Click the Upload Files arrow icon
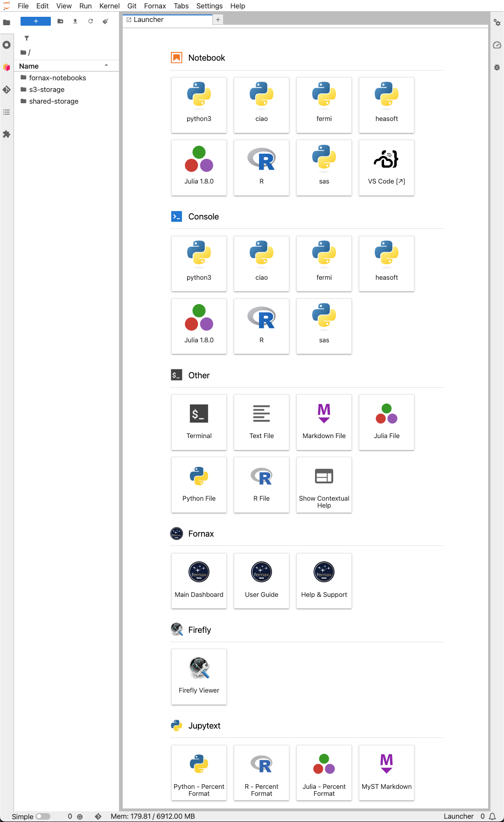The width and height of the screenshot is (504, 822). [75, 21]
